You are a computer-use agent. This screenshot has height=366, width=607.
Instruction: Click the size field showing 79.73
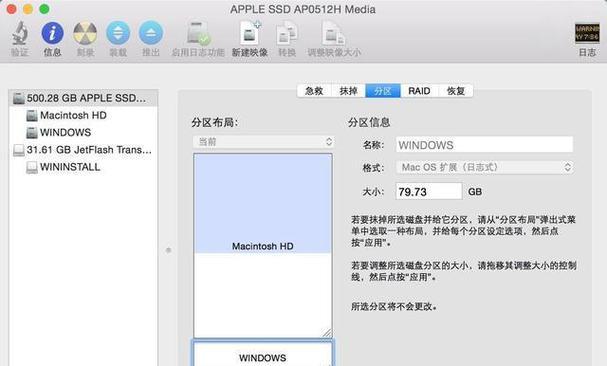pyautogui.click(x=429, y=191)
